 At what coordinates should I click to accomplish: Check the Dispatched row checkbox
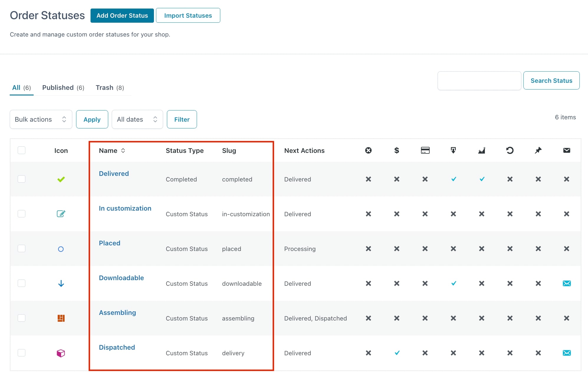[22, 353]
